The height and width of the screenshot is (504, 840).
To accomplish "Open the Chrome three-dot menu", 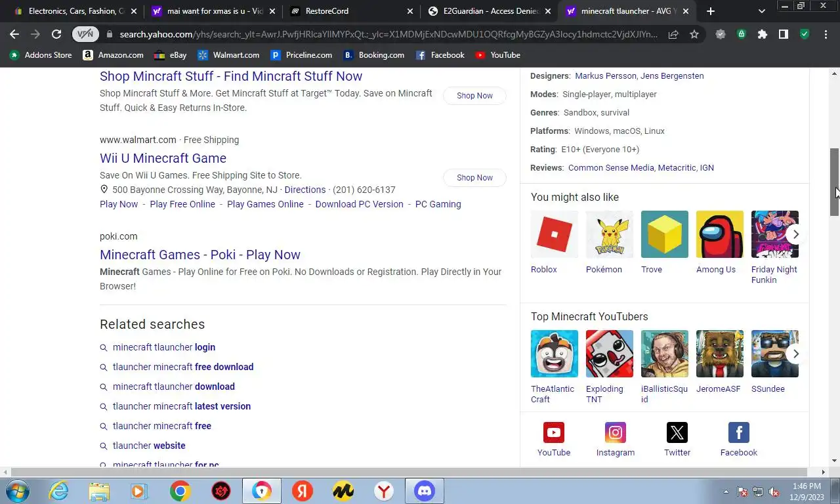I will coord(826,34).
